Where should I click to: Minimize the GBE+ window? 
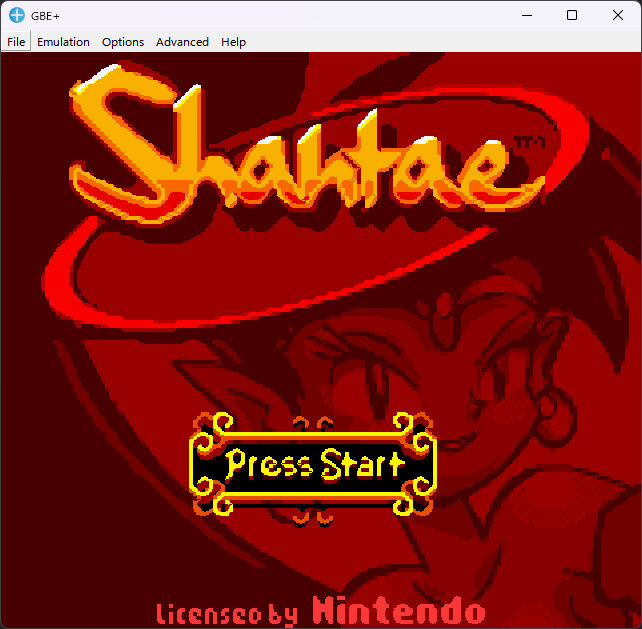(527, 16)
